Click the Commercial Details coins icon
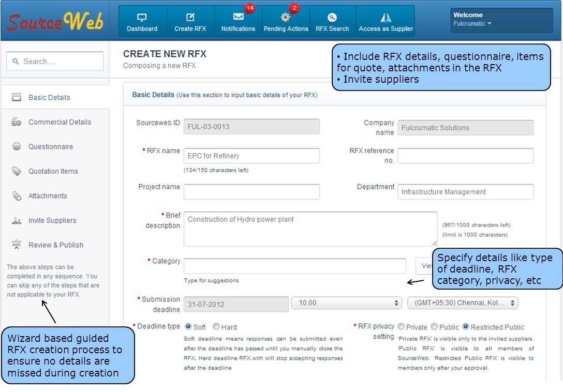Screen dimensions: 563x392 [x=17, y=122]
